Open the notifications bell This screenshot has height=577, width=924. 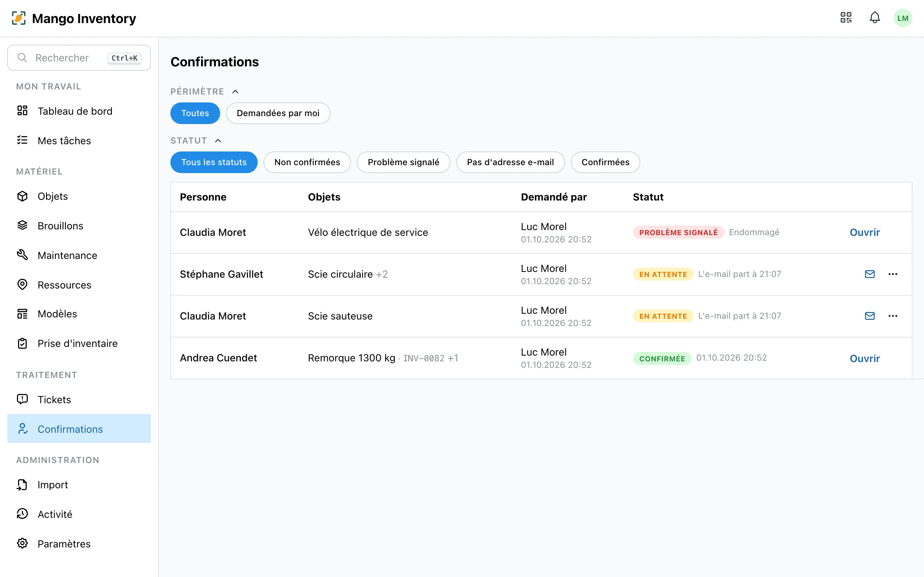[875, 18]
